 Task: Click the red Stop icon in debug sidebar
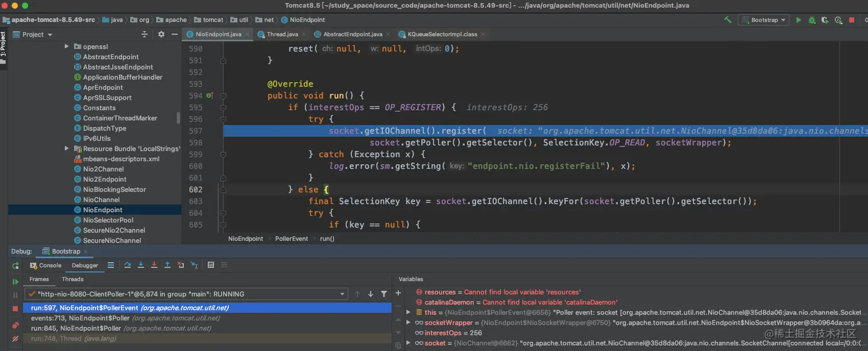(x=15, y=309)
